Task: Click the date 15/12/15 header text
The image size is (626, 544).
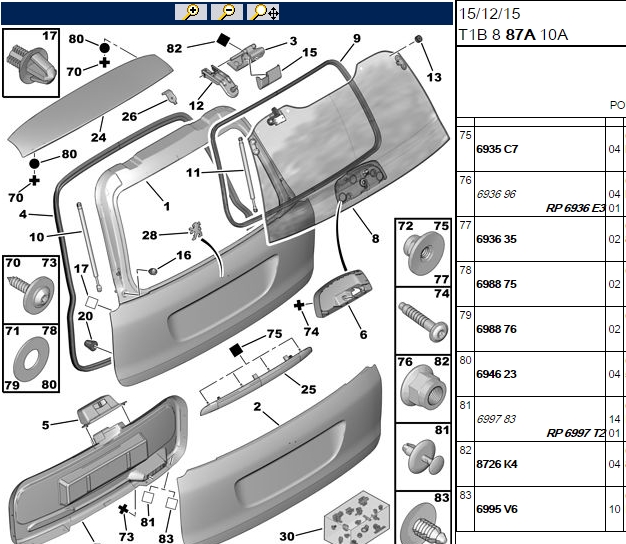Action: (x=489, y=14)
